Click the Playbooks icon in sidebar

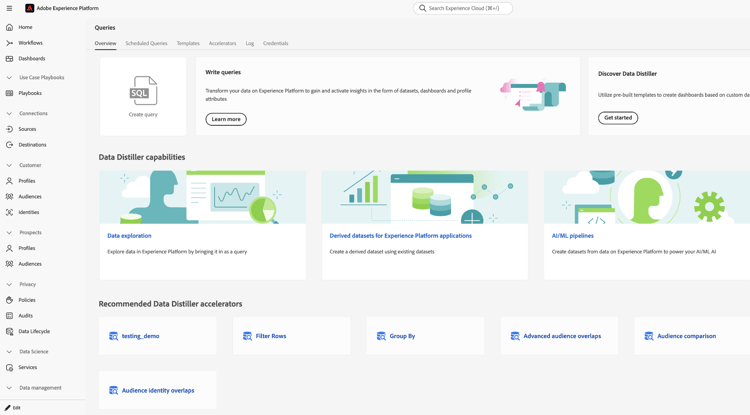tap(9, 93)
